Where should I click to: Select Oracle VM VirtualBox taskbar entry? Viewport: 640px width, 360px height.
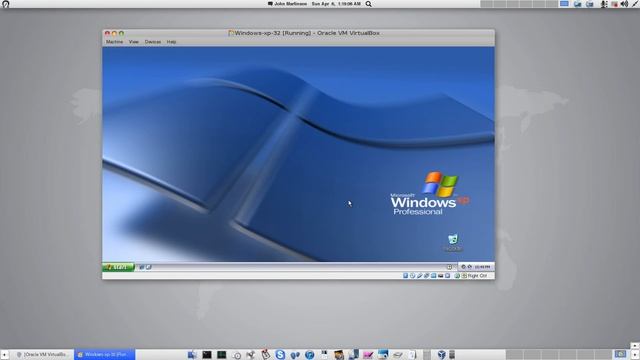[x=42, y=354]
